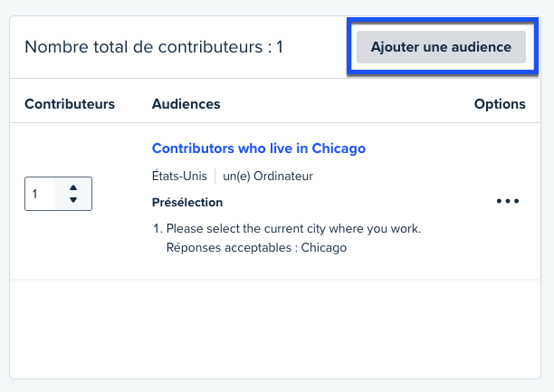This screenshot has height=392, width=554.
Task: Click the États-Unis country label
Action: [x=179, y=176]
